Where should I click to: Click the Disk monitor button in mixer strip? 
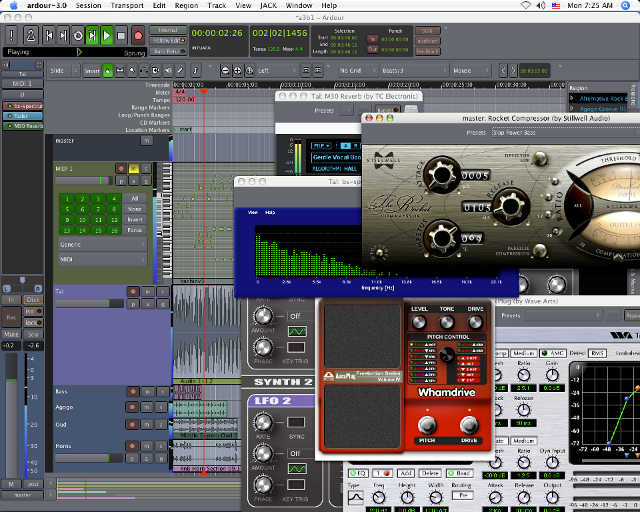pos(33,300)
